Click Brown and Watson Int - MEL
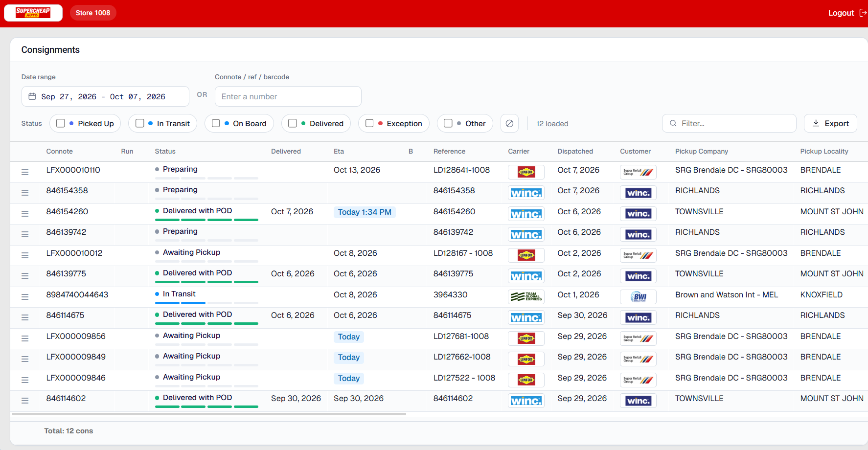Screen dimensions: 868x450 [727, 294]
